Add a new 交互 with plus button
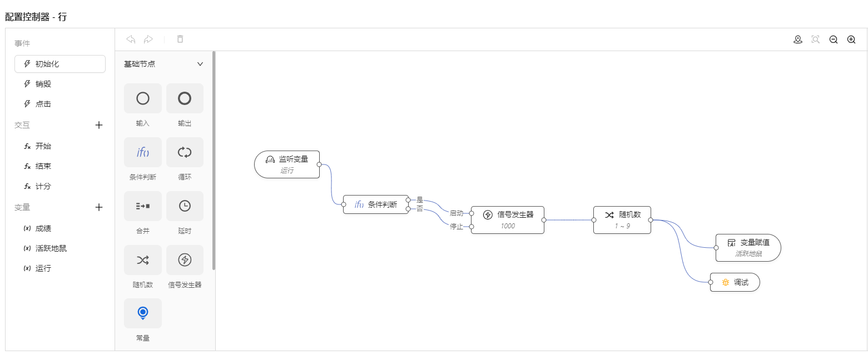Image resolution: width=868 pixels, height=355 pixels. tap(99, 125)
